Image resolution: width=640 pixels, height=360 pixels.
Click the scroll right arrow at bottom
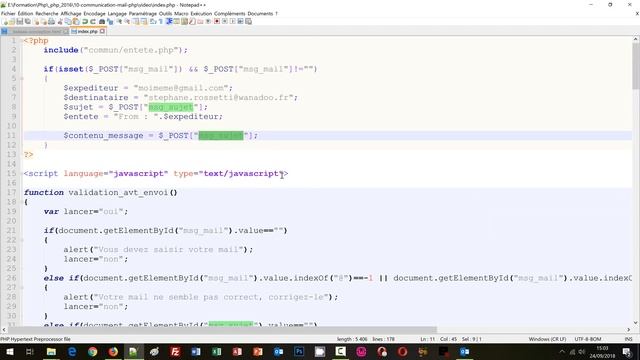pyautogui.click(x=629, y=329)
